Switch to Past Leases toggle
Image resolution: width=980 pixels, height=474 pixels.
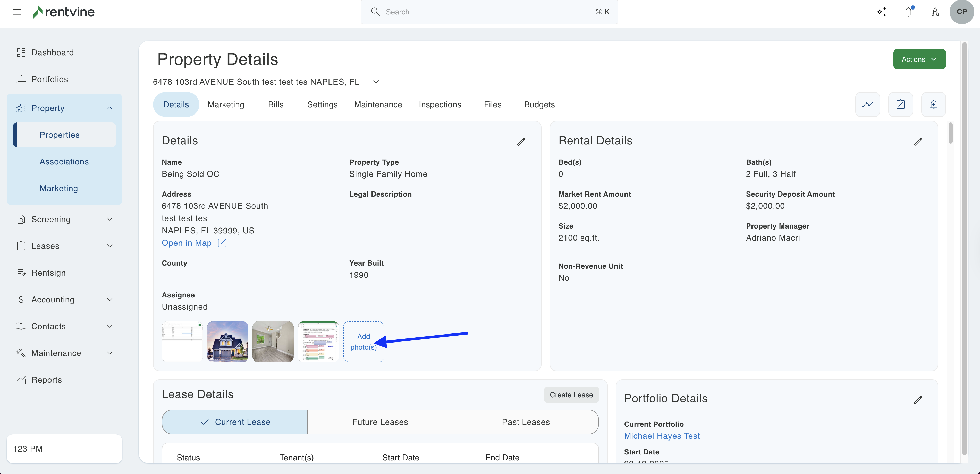click(x=525, y=422)
